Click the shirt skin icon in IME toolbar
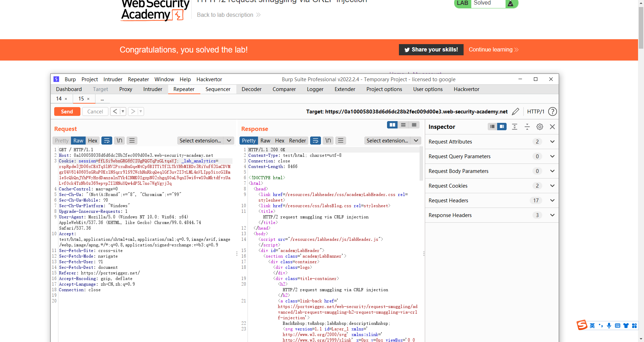The height and width of the screenshot is (342, 644). tap(626, 326)
